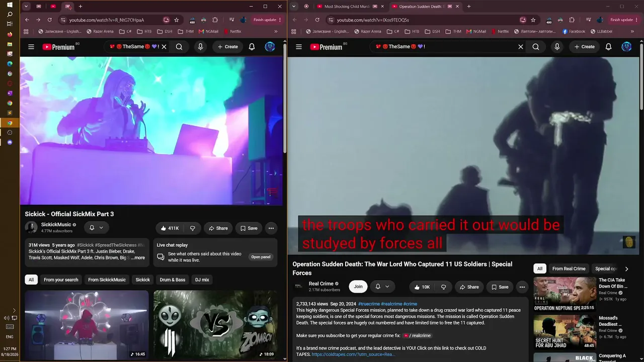Open Discord from the taskbar

click(10, 142)
